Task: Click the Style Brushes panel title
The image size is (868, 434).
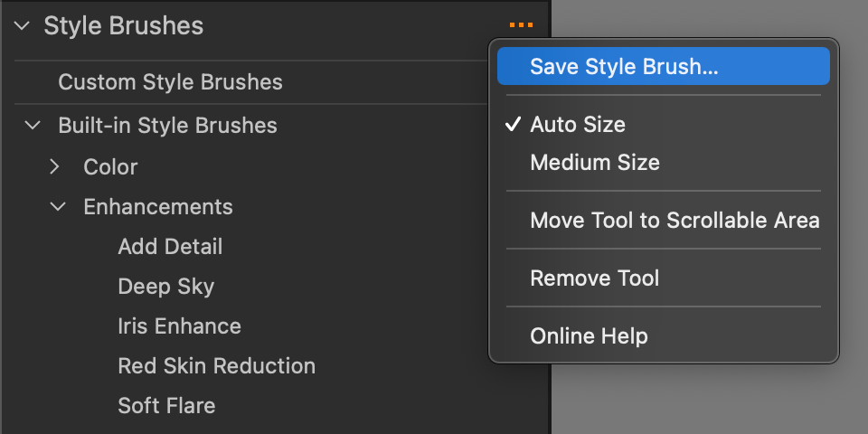Action: pyautogui.click(x=124, y=25)
